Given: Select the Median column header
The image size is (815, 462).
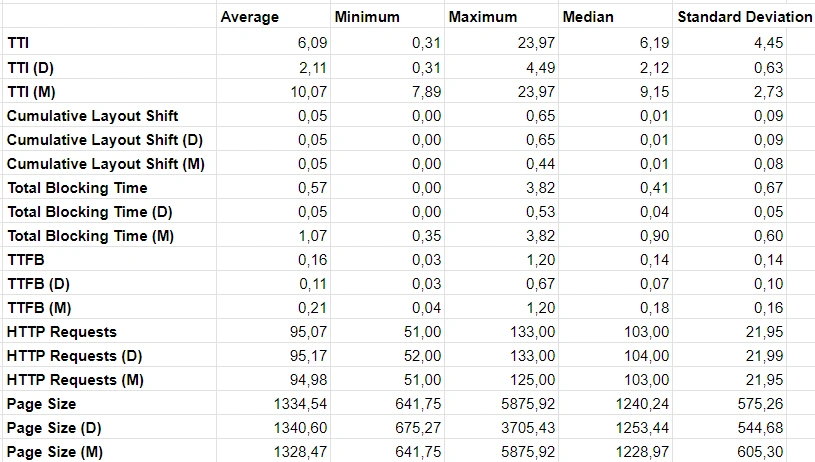Looking at the screenshot, I should [588, 17].
